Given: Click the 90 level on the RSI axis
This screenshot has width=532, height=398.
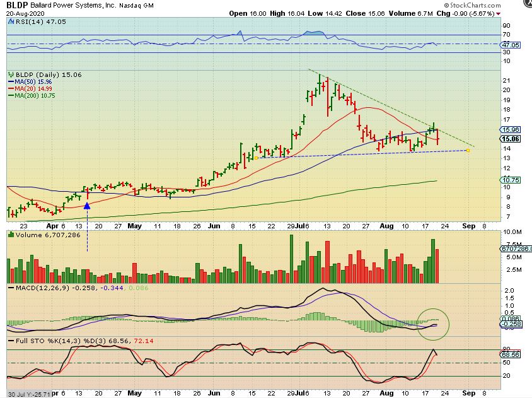Looking at the screenshot, I should click(506, 26).
